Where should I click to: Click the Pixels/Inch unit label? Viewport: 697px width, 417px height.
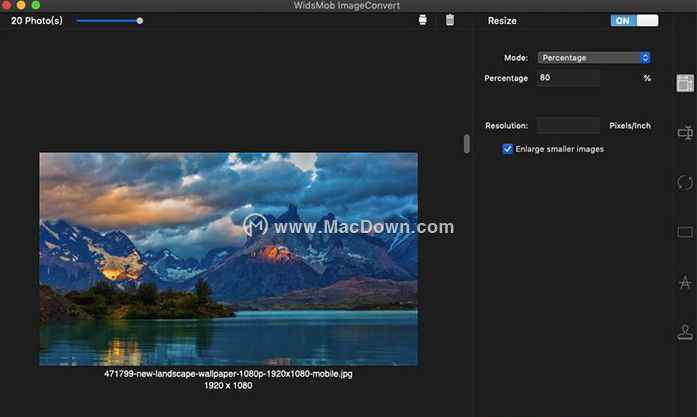pos(630,125)
